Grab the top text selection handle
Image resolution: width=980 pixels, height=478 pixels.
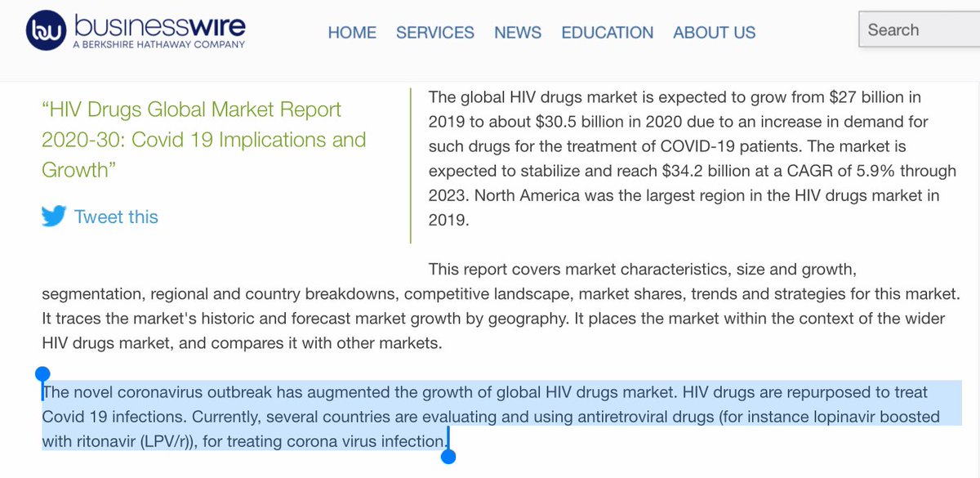pos(42,375)
